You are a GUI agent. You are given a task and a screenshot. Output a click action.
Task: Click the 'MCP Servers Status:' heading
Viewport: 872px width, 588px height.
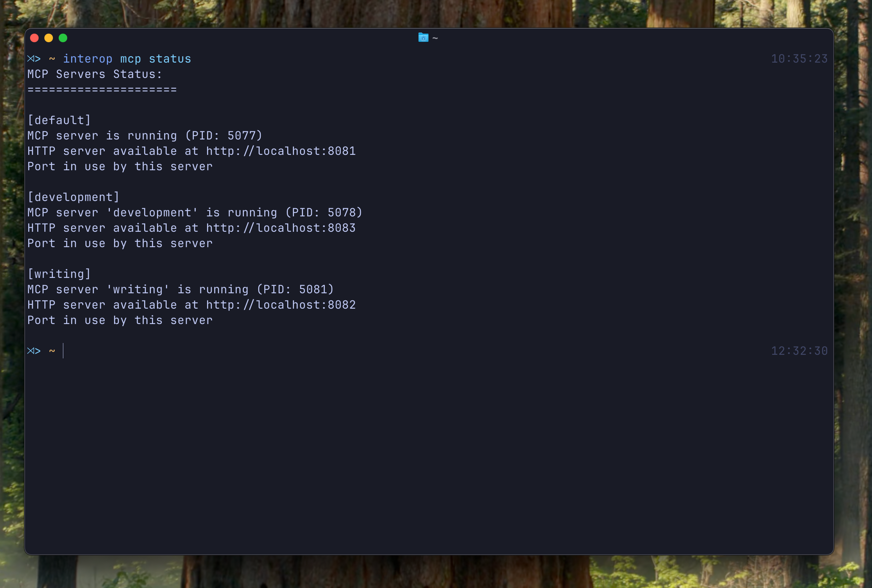click(x=94, y=74)
